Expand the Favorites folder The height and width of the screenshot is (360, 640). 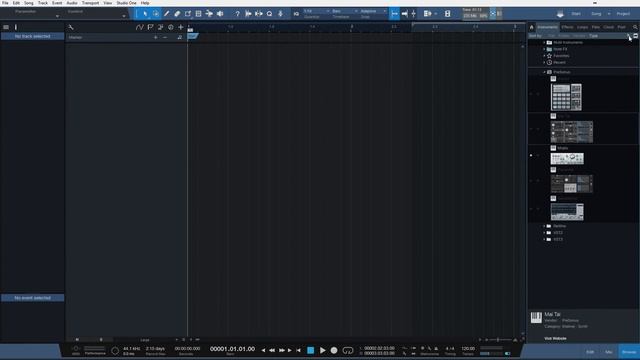pyautogui.click(x=544, y=56)
